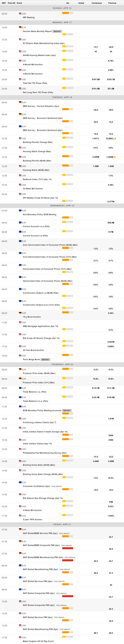
Task: Click German flag for 10-y Bond Auction
Action: coord(20,313)
